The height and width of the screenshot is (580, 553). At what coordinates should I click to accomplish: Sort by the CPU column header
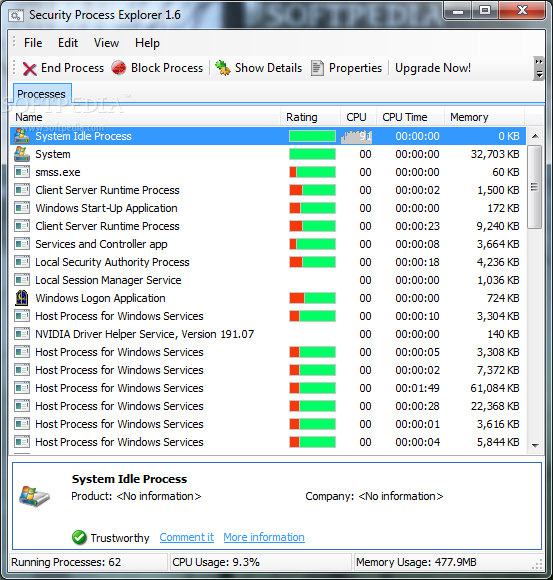click(x=358, y=117)
